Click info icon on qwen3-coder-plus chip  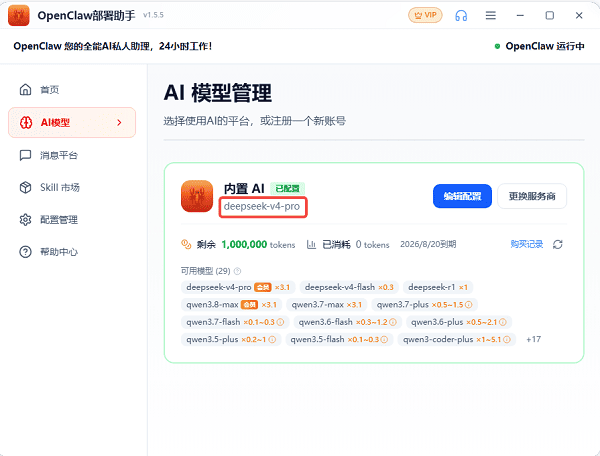point(507,339)
